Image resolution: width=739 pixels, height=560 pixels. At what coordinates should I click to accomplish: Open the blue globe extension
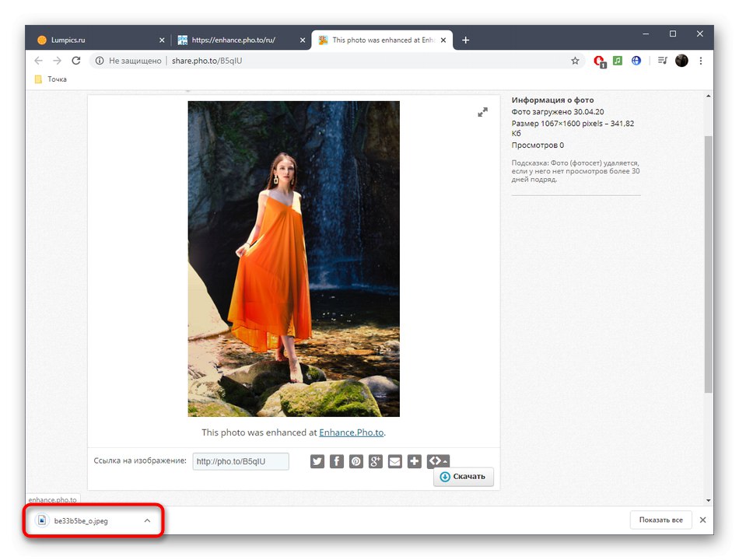pos(636,61)
